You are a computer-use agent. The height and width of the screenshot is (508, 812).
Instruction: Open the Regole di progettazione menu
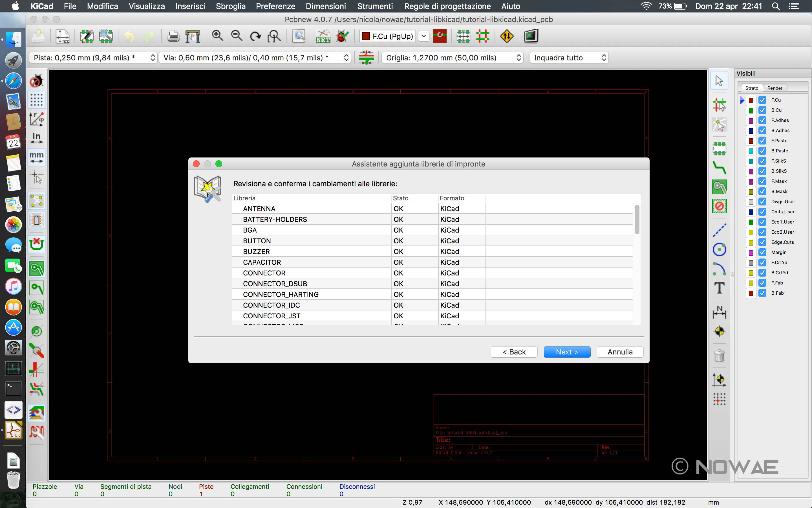(x=447, y=6)
